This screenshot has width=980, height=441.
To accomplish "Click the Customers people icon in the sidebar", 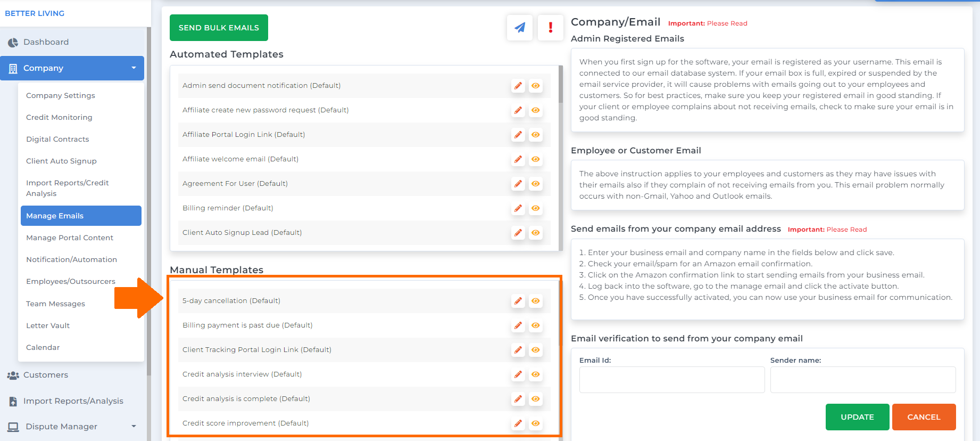I will (x=13, y=375).
